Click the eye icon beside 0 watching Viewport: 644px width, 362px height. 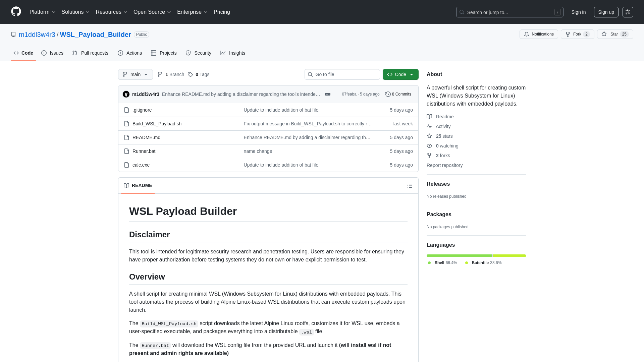429,146
